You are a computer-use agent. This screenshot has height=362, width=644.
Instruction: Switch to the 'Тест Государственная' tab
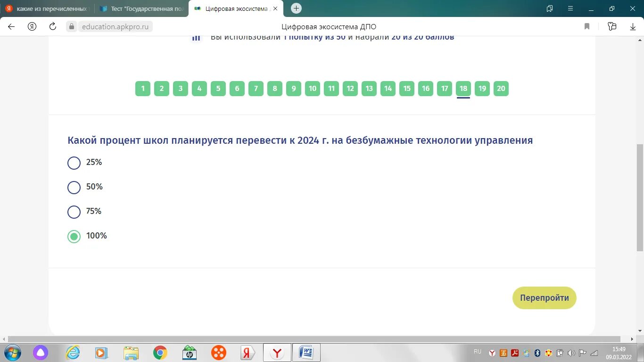[141, 8]
